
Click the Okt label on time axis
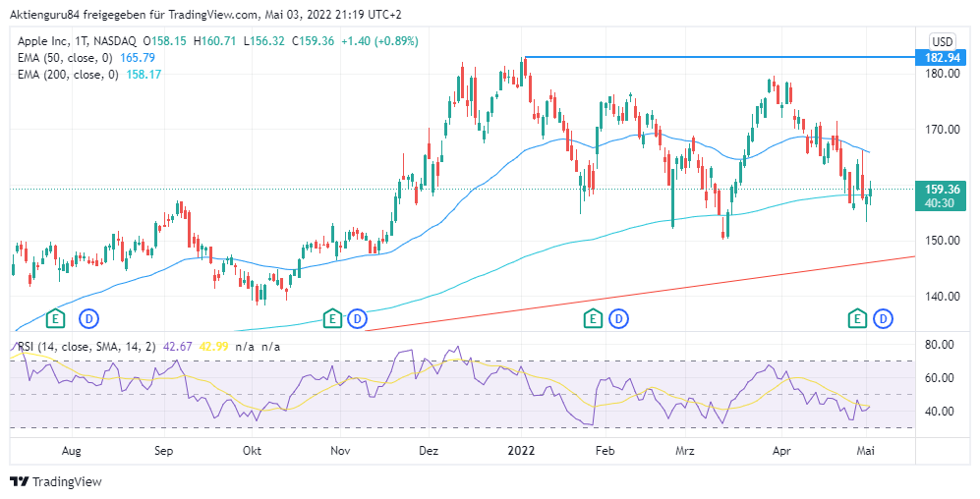252,451
